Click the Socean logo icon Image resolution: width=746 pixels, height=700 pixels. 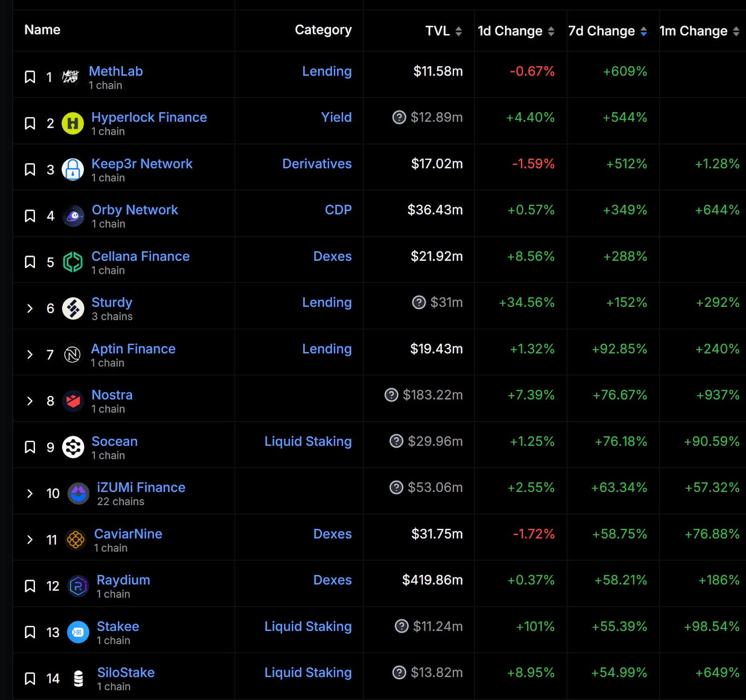pyautogui.click(x=73, y=447)
